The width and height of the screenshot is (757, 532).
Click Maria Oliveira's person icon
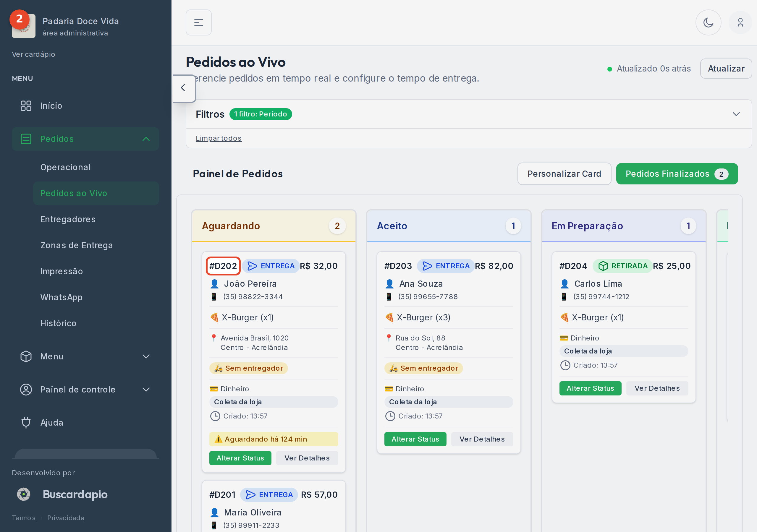pos(214,512)
